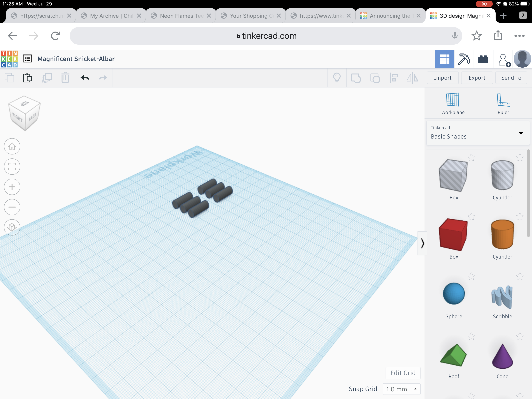Open the user profile avatar

pos(522,59)
